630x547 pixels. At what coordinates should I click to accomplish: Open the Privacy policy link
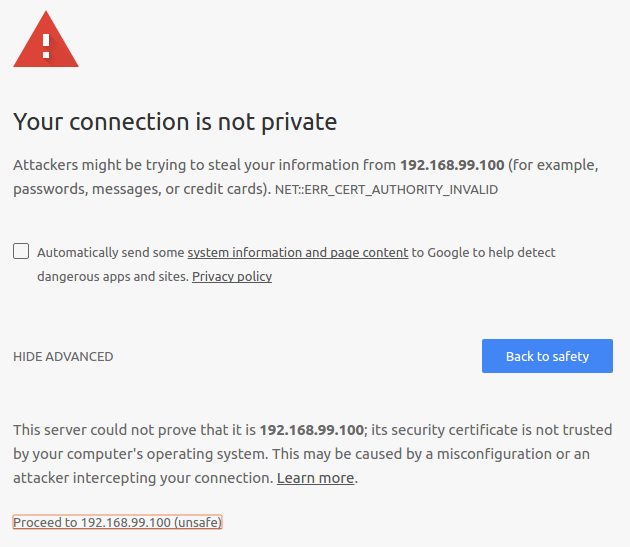tap(232, 277)
